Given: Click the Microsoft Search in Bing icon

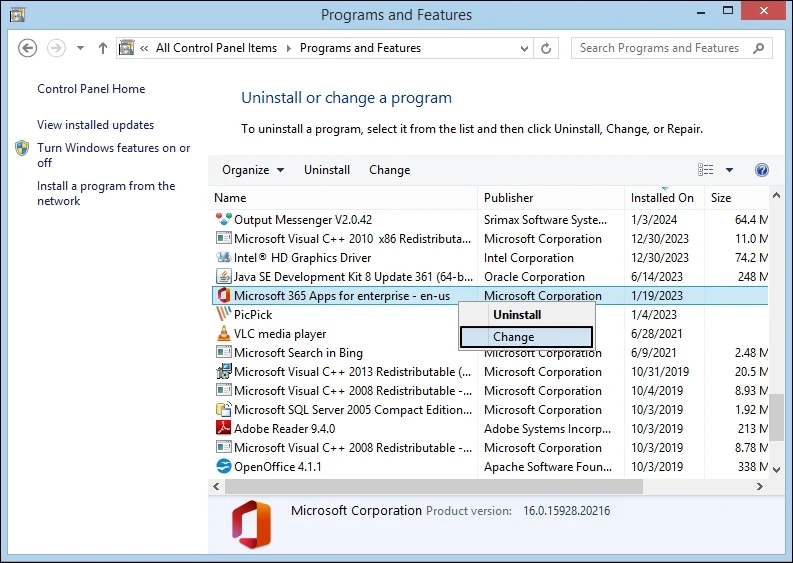Looking at the screenshot, I should [224, 353].
